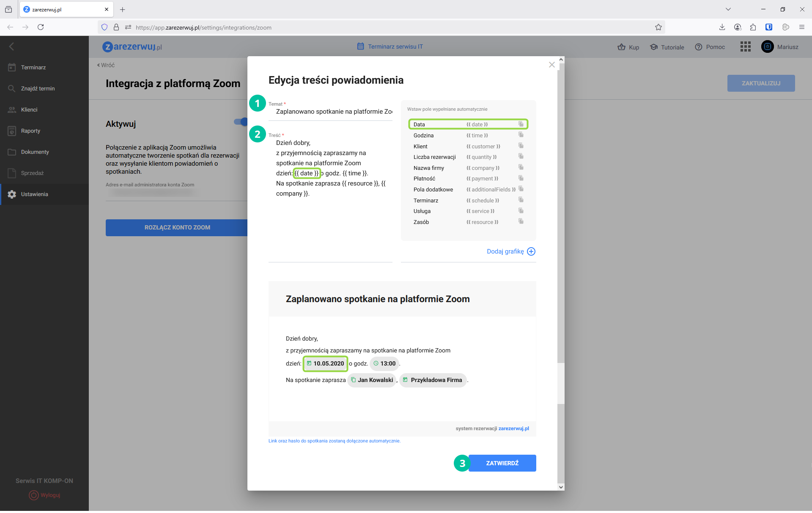The image size is (812, 513).
Task: Copy the Nazwa firmy {{ company }} field
Action: click(x=521, y=167)
